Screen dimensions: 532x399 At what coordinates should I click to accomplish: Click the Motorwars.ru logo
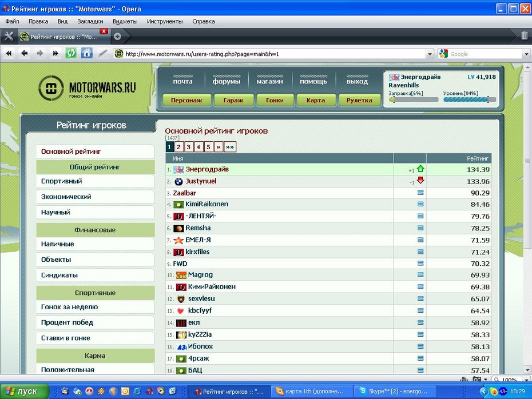pos(88,88)
